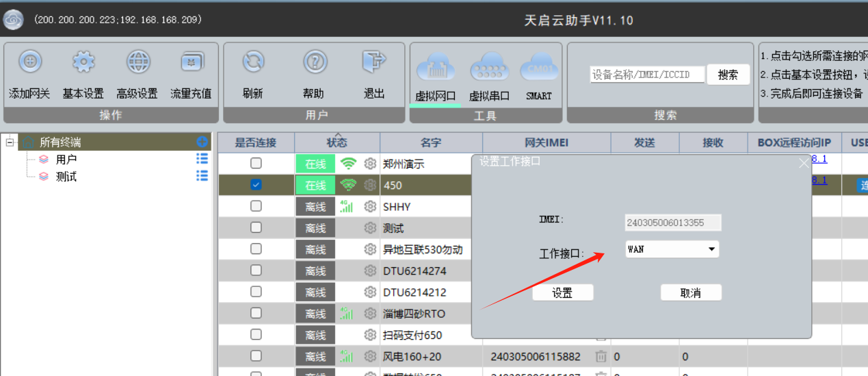Uncheck the connect box for 450

click(256, 184)
